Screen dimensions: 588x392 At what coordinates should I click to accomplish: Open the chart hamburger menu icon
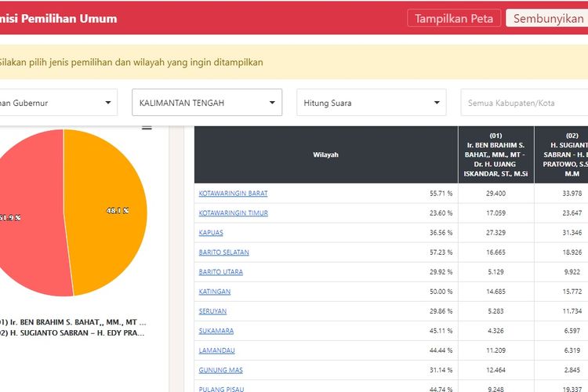[x=147, y=127]
